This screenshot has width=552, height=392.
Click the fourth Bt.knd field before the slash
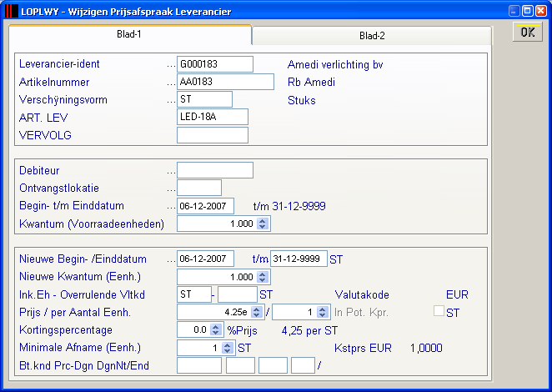(304, 365)
